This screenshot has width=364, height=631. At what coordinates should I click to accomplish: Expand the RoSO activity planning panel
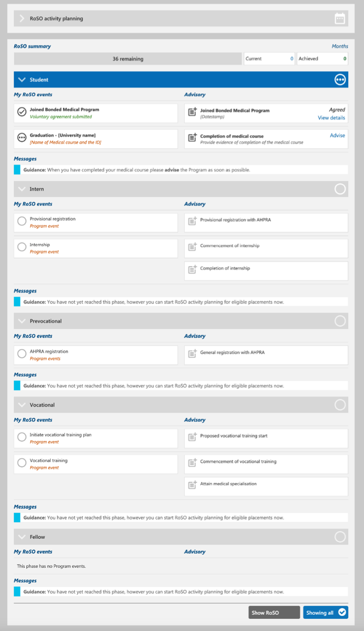22,19
